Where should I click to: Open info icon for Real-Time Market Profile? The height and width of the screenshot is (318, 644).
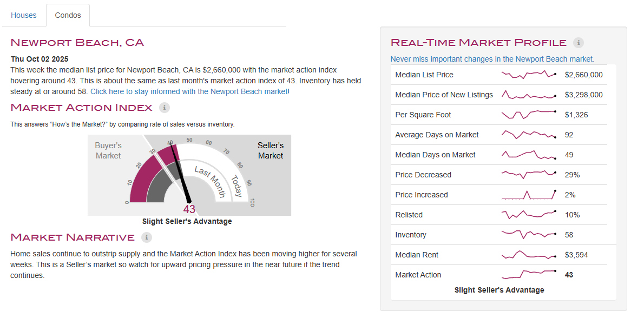tap(578, 43)
